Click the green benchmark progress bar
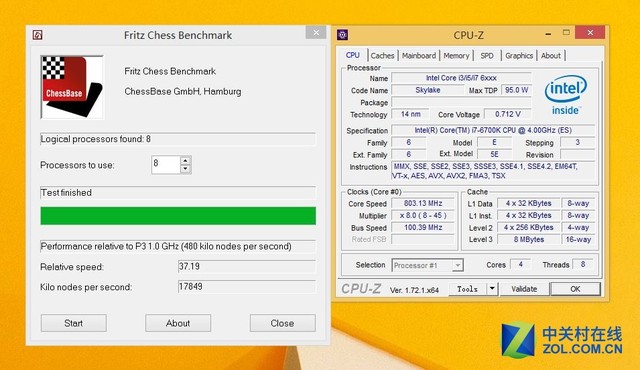The image size is (640, 370). tap(178, 216)
